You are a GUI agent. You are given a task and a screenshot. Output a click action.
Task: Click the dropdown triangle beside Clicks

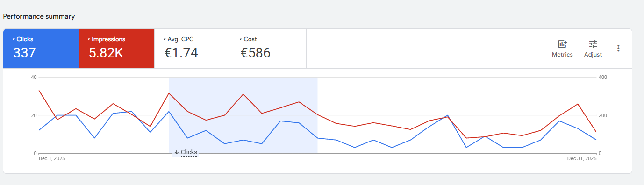(14, 39)
